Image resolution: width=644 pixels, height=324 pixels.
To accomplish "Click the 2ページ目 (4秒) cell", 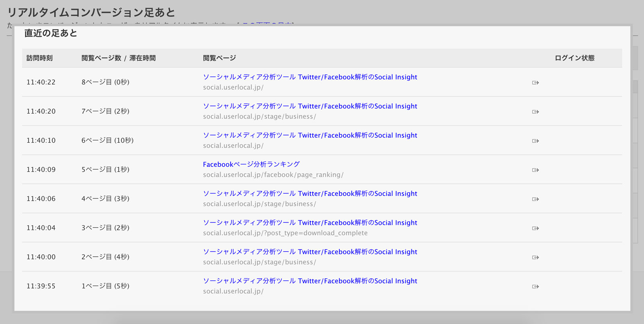I will (105, 257).
